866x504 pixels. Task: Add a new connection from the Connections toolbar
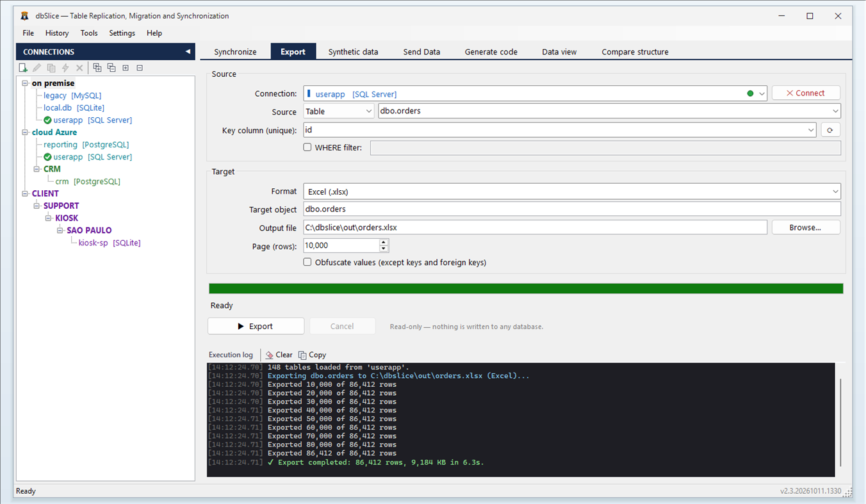coord(23,68)
